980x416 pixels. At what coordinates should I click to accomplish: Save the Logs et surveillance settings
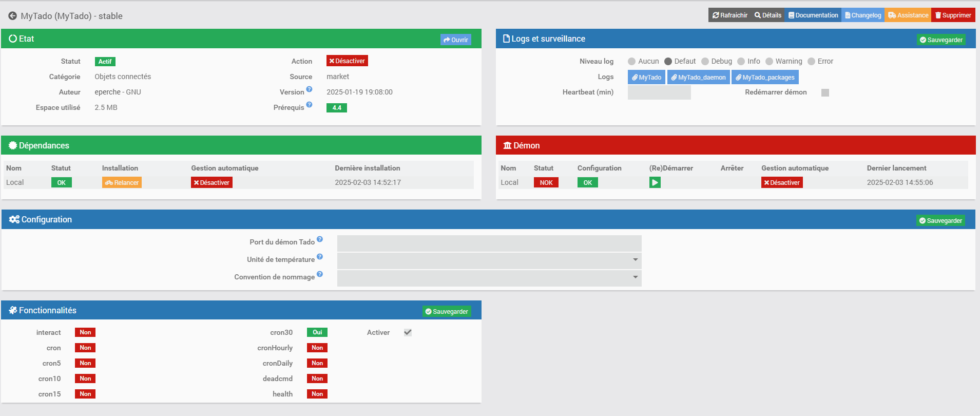(941, 40)
